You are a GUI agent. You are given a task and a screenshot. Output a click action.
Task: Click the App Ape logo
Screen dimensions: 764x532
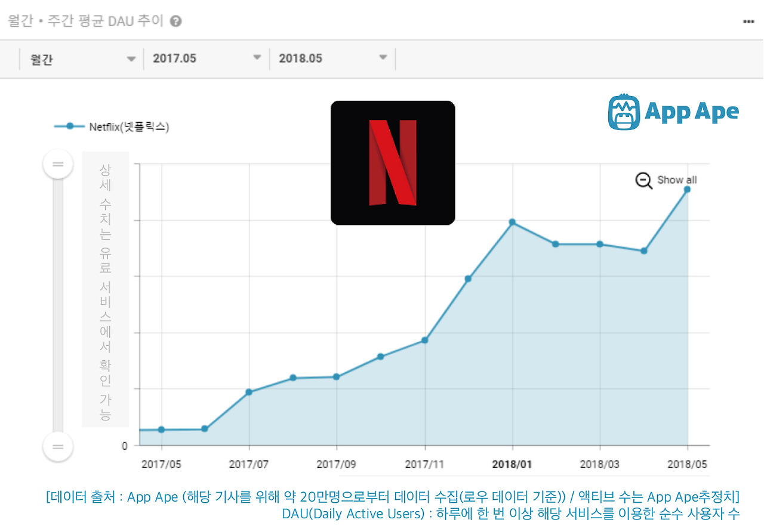click(673, 111)
